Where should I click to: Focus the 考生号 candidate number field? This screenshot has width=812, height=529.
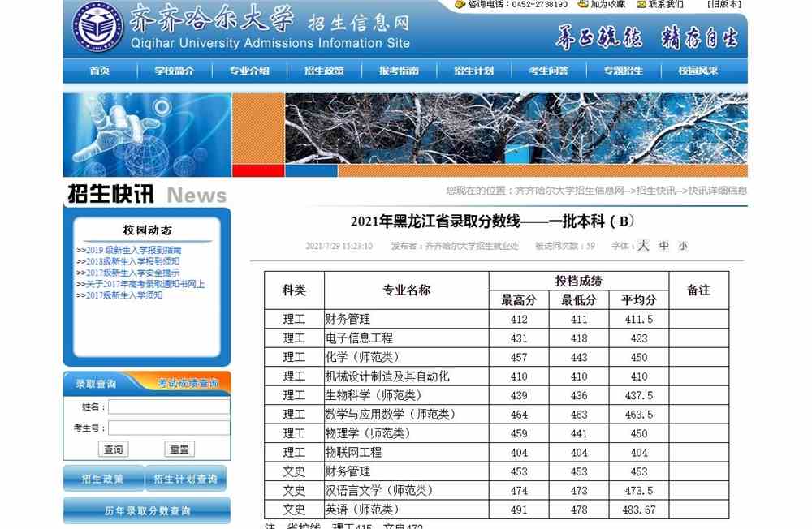pos(169,428)
